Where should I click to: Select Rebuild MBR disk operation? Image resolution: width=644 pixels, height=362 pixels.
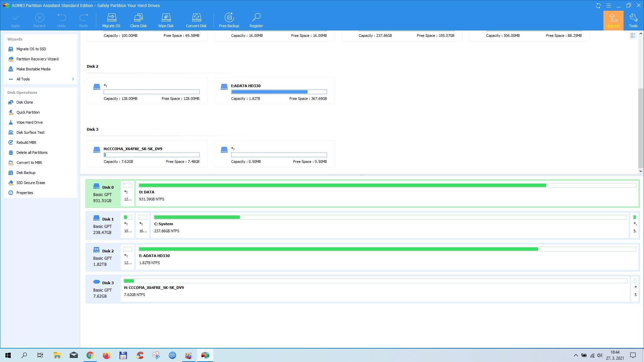[x=26, y=142]
